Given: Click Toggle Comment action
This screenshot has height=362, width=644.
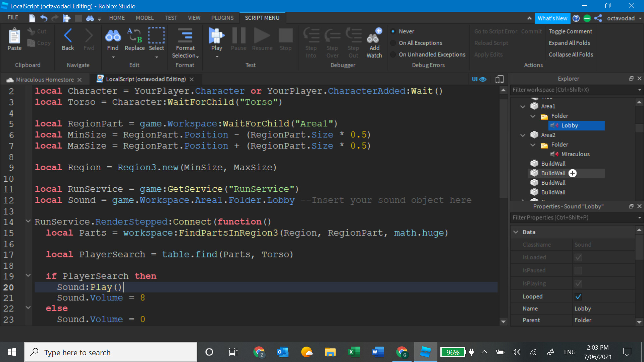Looking at the screenshot, I should 570,32.
